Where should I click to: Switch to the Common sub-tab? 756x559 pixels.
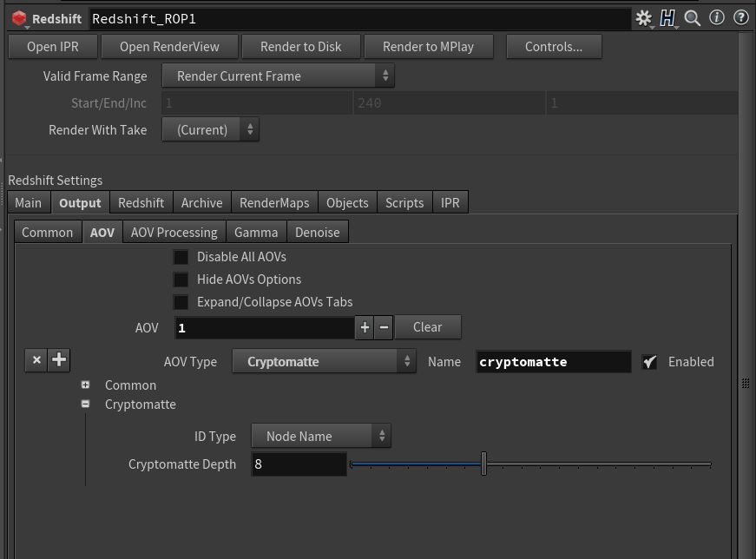click(x=47, y=232)
